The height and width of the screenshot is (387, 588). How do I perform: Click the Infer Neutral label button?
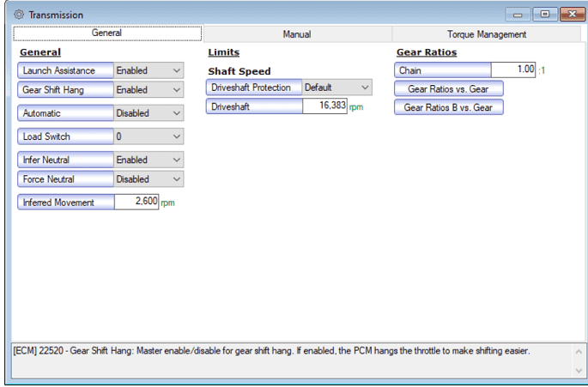(65, 160)
